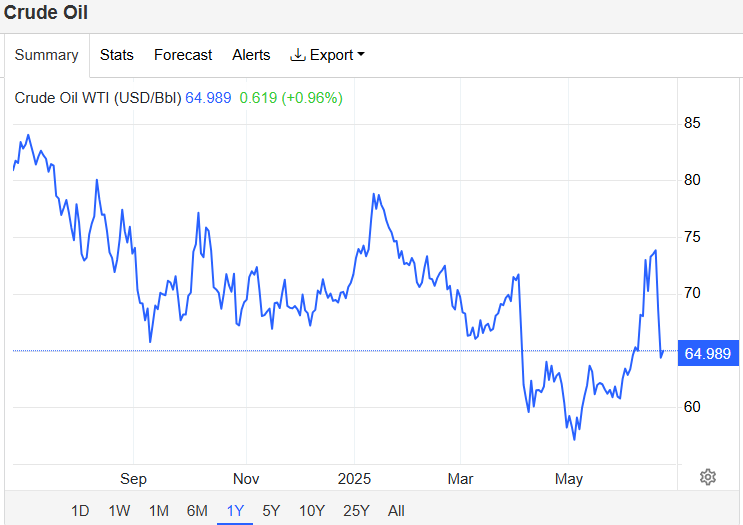
Task: Select the 1W time range
Action: click(119, 511)
